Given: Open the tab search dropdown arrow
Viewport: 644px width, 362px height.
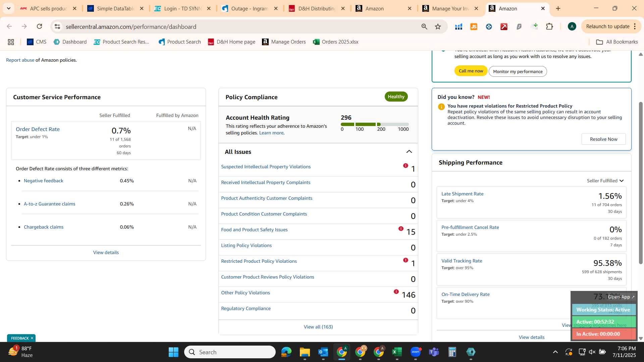Looking at the screenshot, I should coord(9,8).
